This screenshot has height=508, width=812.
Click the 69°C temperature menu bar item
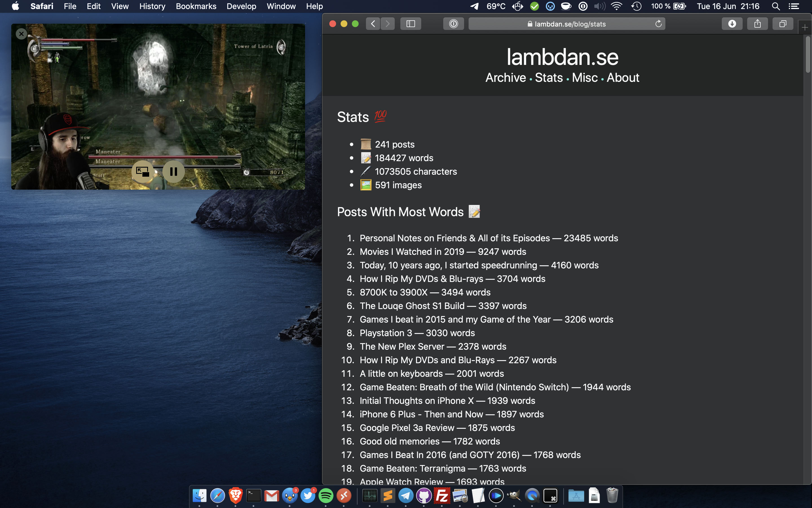[496, 6]
